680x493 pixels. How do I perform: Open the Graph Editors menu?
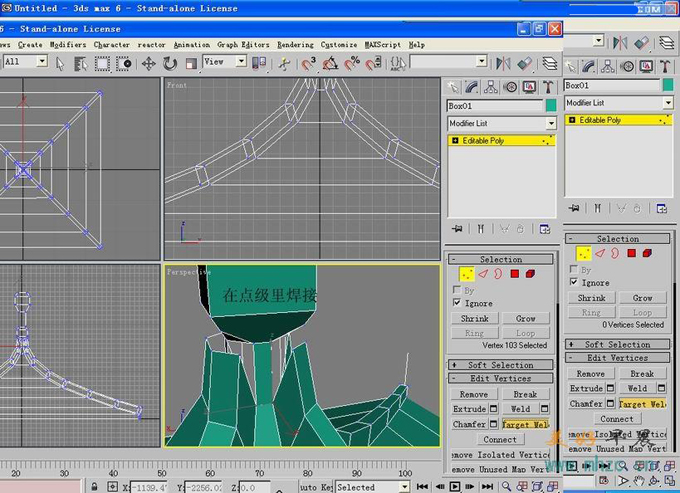coord(243,45)
